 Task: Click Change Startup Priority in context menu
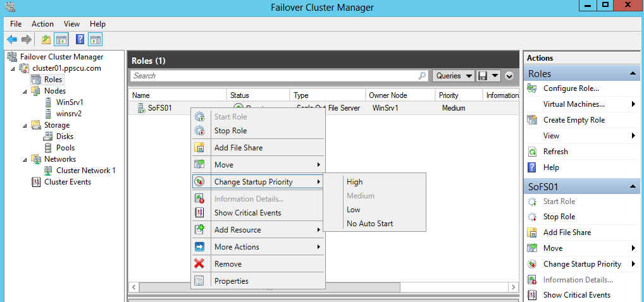coord(258,182)
